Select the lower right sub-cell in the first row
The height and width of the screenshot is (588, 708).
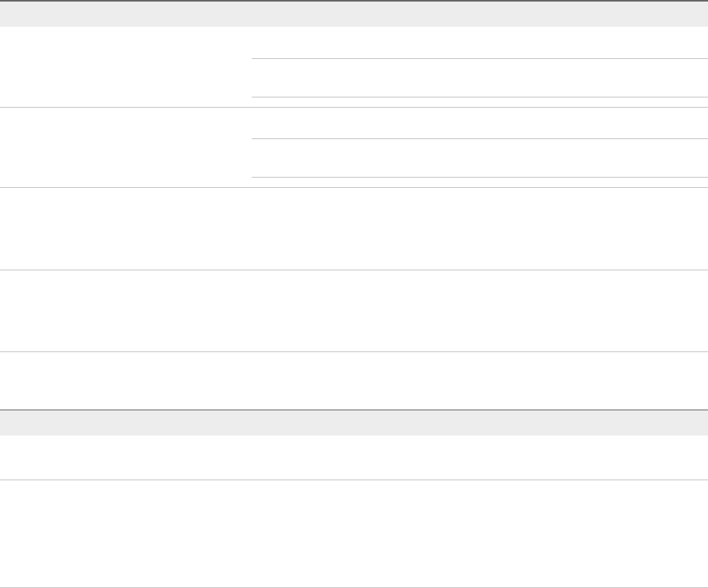pyautogui.click(x=480, y=78)
